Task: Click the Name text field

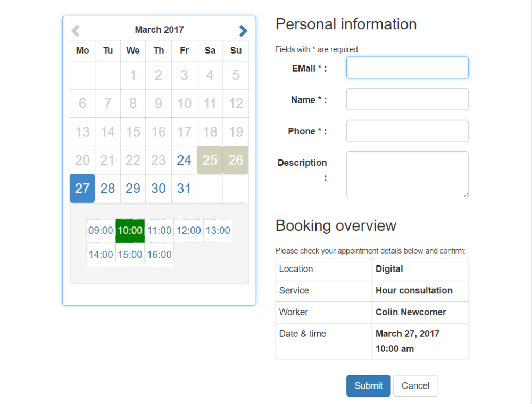Action: [407, 99]
